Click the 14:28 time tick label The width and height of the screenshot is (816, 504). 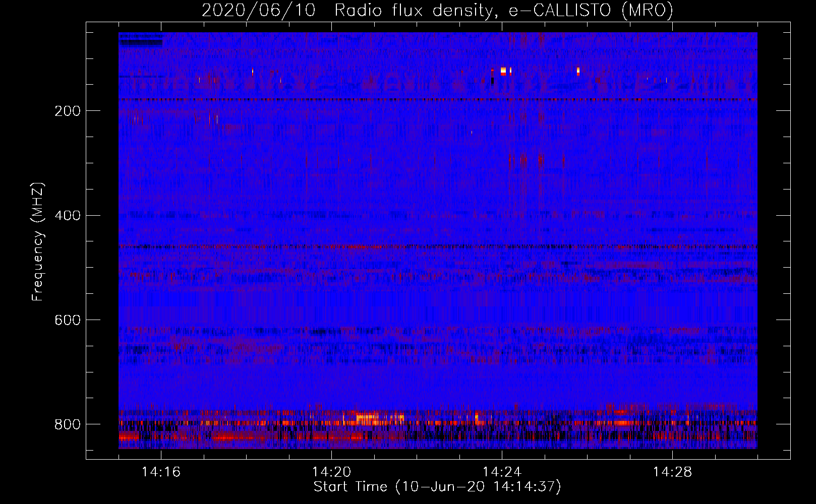tap(672, 472)
